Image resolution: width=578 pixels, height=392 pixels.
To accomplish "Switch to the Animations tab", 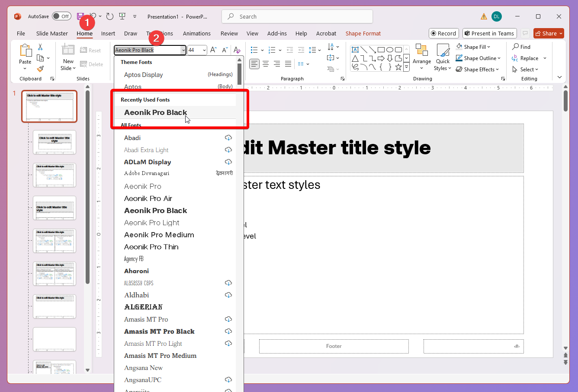I will tap(197, 34).
